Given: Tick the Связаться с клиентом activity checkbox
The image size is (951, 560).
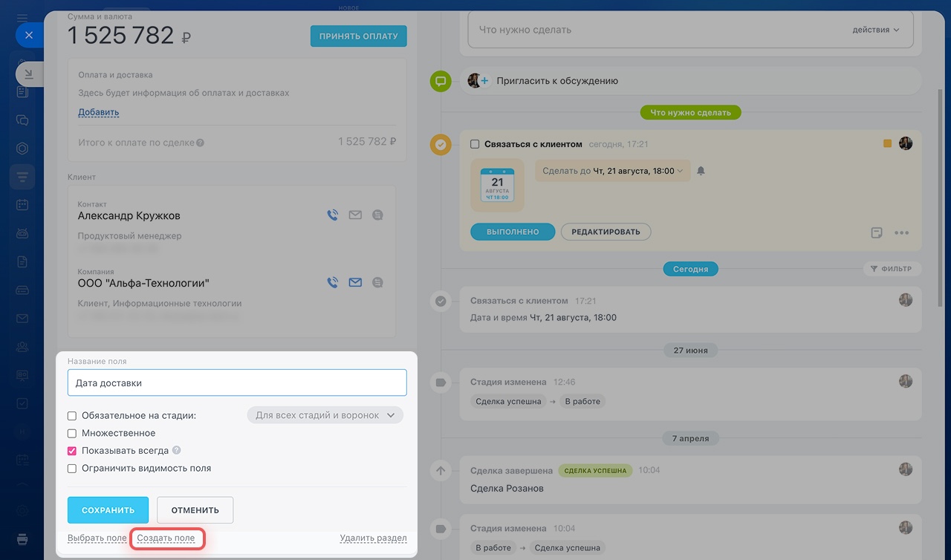Looking at the screenshot, I should [x=475, y=144].
